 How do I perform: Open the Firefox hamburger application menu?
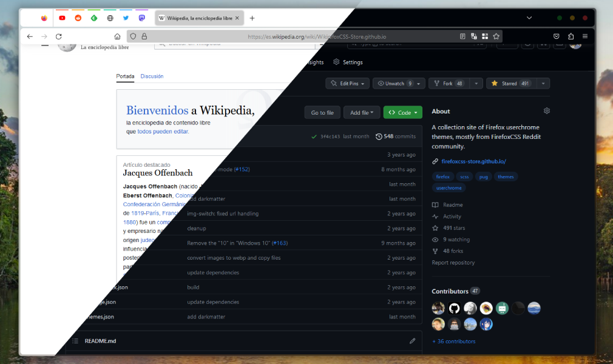tap(585, 36)
